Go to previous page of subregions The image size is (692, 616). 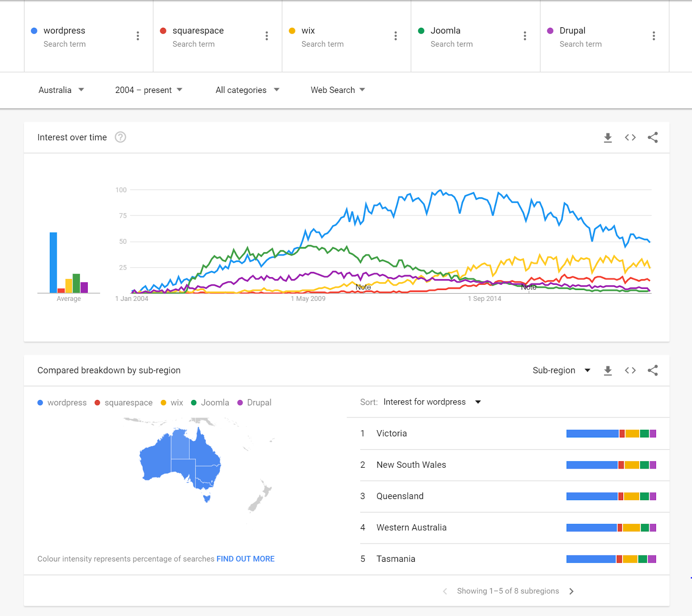click(445, 591)
